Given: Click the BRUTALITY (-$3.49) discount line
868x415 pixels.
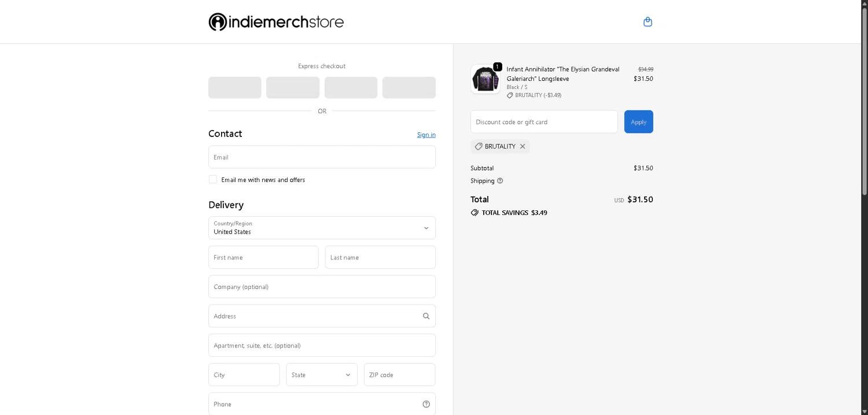Looking at the screenshot, I should point(534,95).
